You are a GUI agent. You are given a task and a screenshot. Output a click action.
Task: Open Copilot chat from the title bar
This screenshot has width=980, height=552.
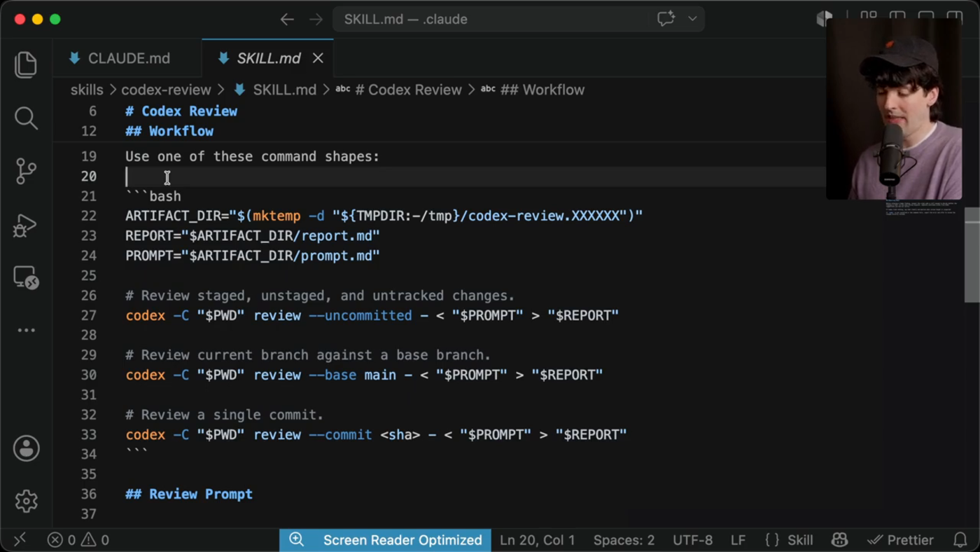tap(666, 19)
